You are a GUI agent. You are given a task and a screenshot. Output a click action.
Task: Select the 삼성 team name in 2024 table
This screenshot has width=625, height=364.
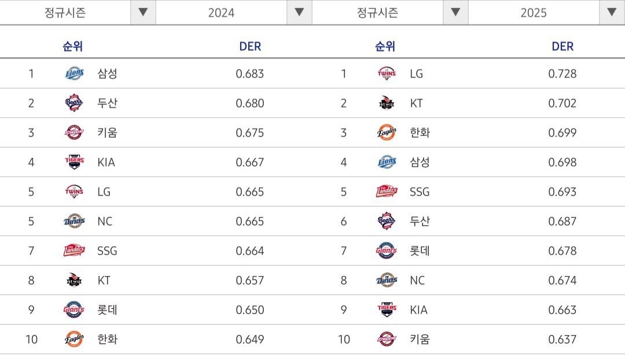[x=108, y=73]
